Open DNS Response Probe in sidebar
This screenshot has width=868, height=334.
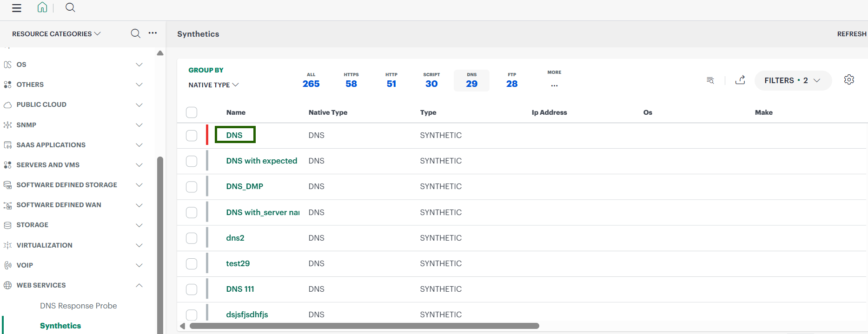[x=79, y=306]
